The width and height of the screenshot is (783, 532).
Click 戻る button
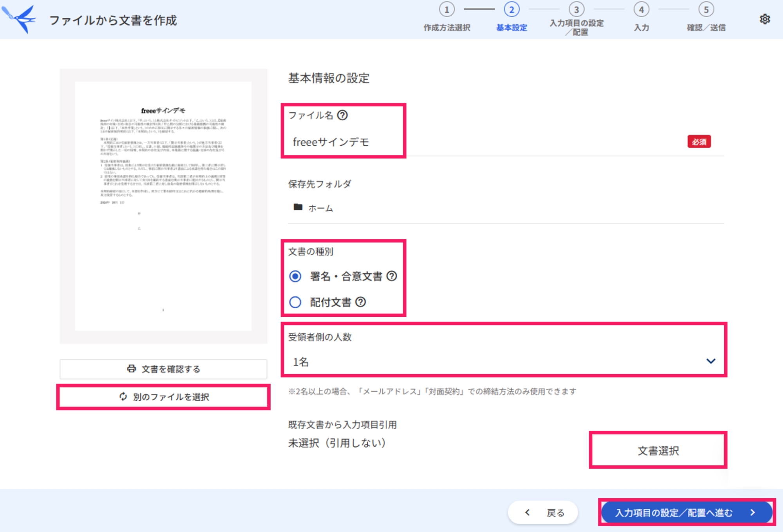543,512
